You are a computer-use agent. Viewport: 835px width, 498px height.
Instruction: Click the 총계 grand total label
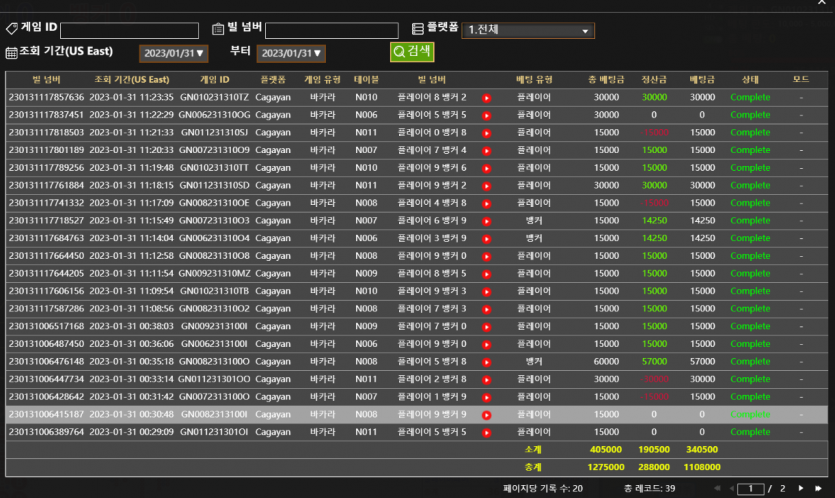(x=533, y=467)
